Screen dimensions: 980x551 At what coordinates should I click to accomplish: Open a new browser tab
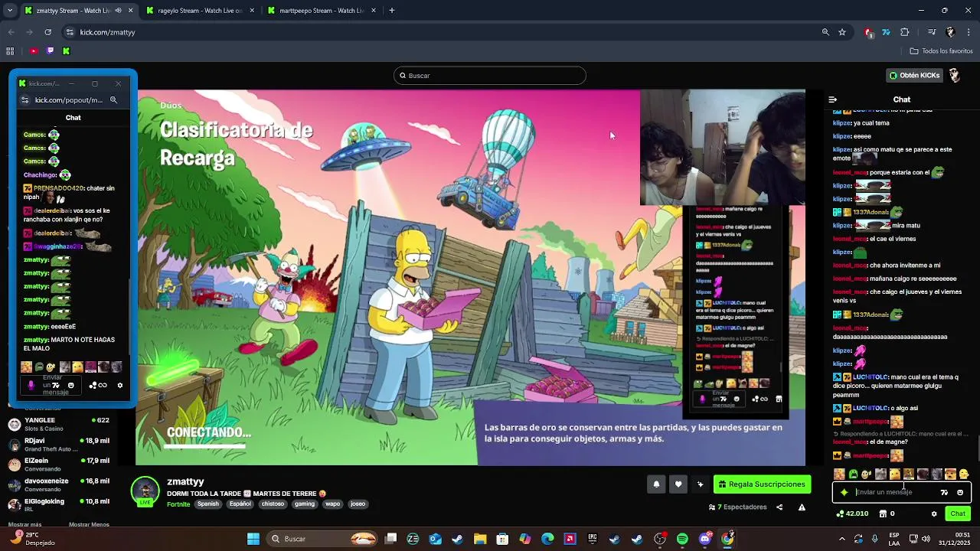[392, 11]
